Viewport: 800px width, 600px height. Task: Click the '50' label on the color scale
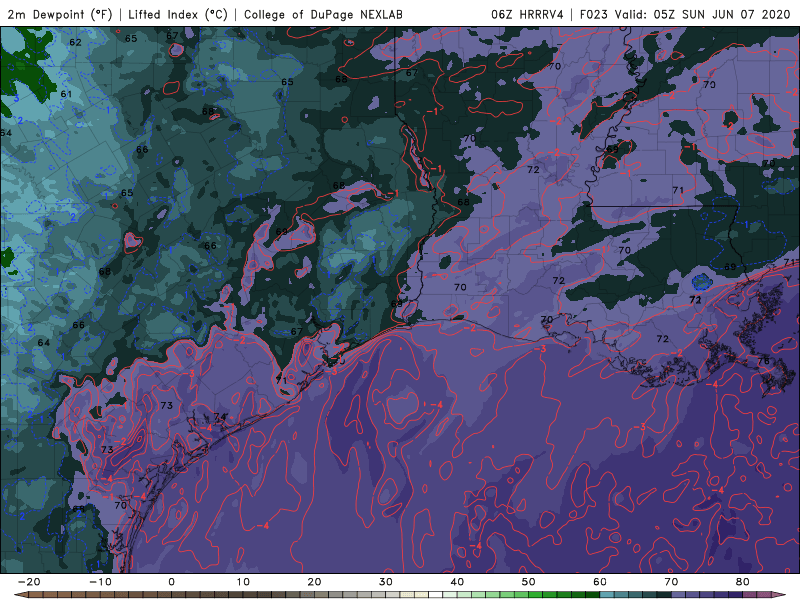[529, 582]
